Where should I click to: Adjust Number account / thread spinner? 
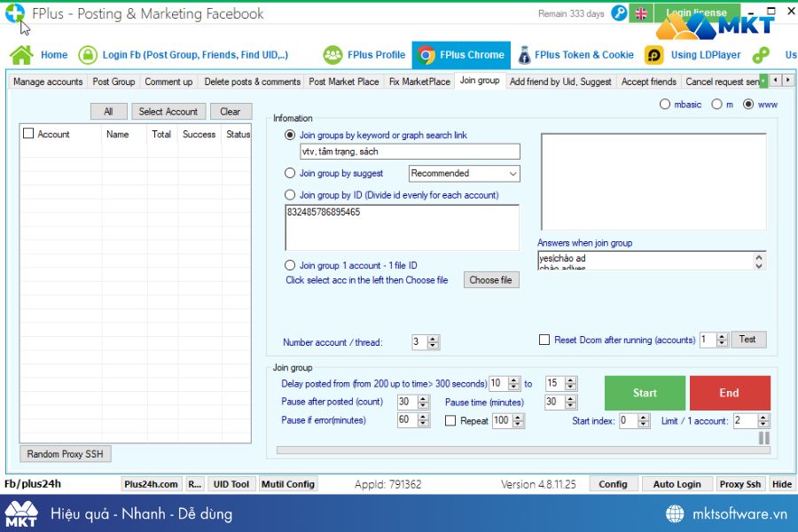[433, 342]
